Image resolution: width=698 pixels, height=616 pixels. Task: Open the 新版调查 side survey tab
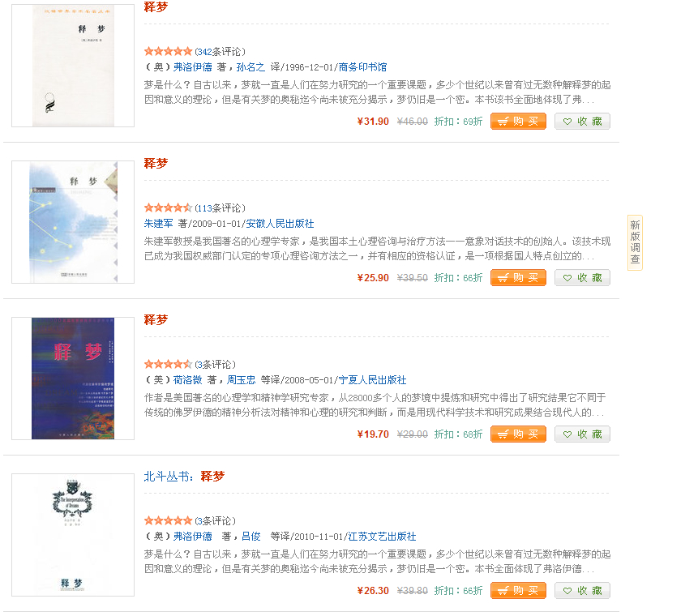635,242
